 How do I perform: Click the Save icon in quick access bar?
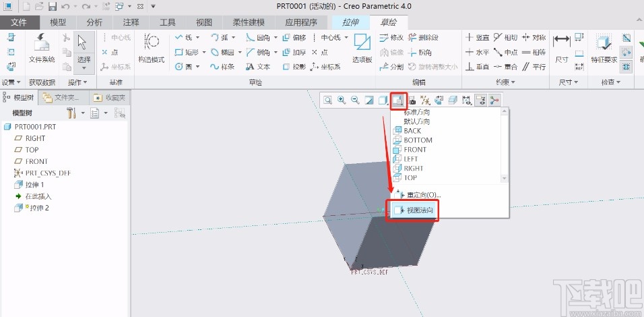(52, 7)
